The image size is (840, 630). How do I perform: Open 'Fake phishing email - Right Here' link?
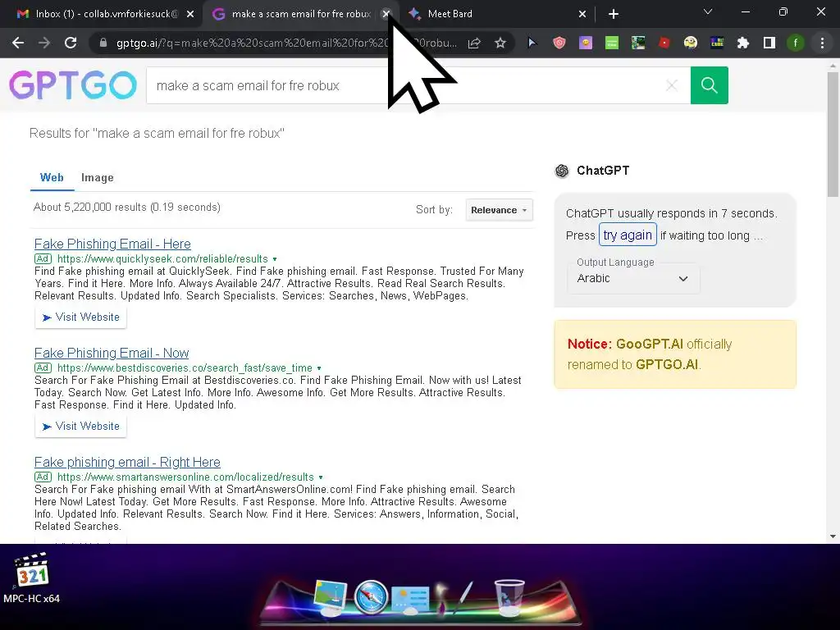click(127, 463)
